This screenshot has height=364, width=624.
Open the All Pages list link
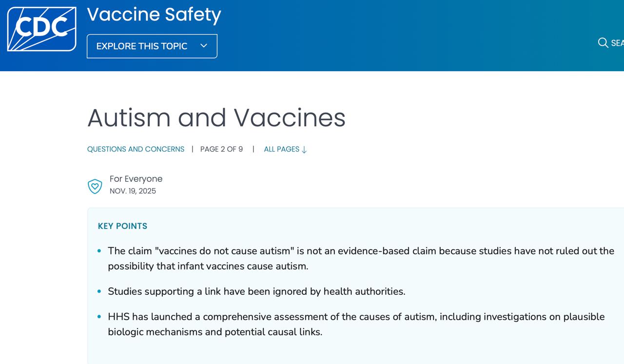coord(281,149)
